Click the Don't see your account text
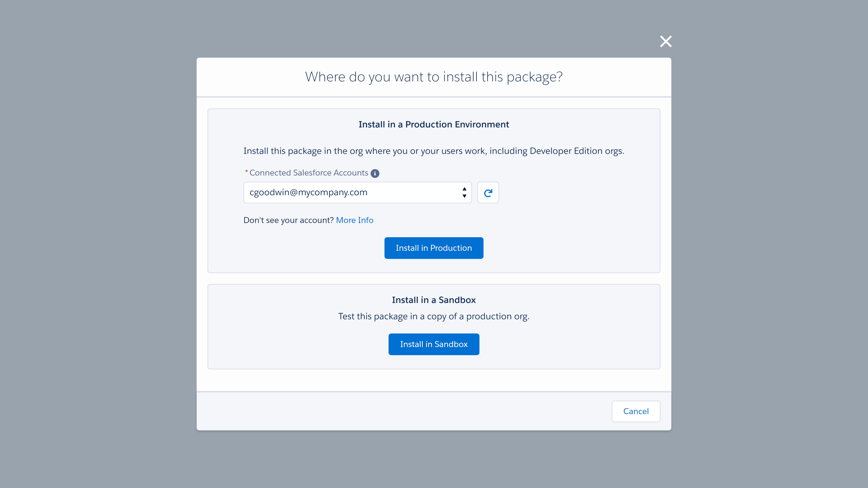 tap(288, 220)
